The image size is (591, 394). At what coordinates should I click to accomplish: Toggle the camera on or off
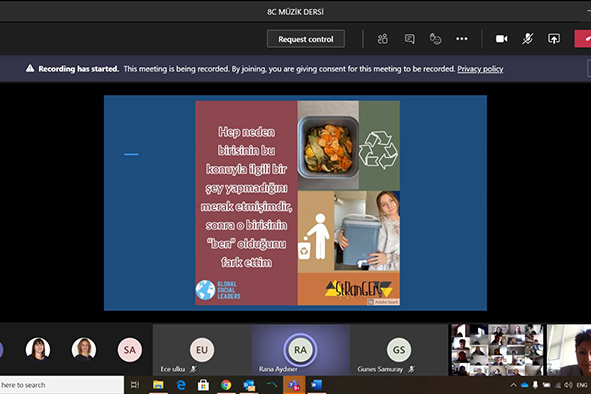point(501,39)
